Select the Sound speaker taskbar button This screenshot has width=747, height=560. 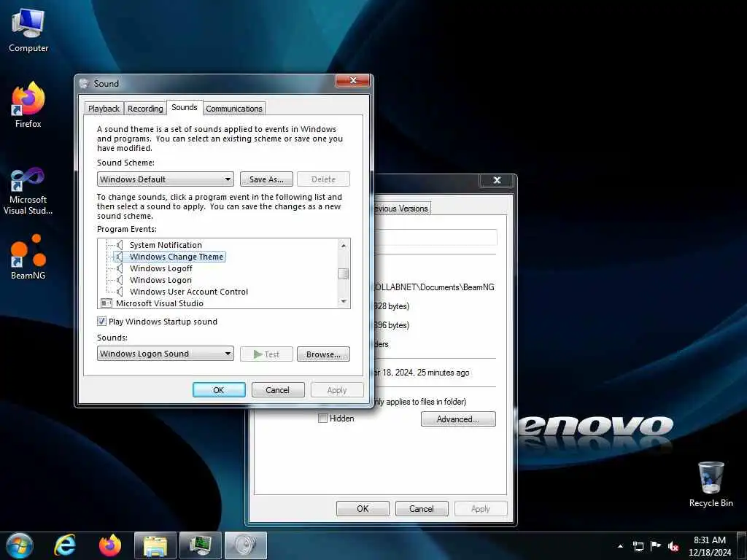[246, 545]
